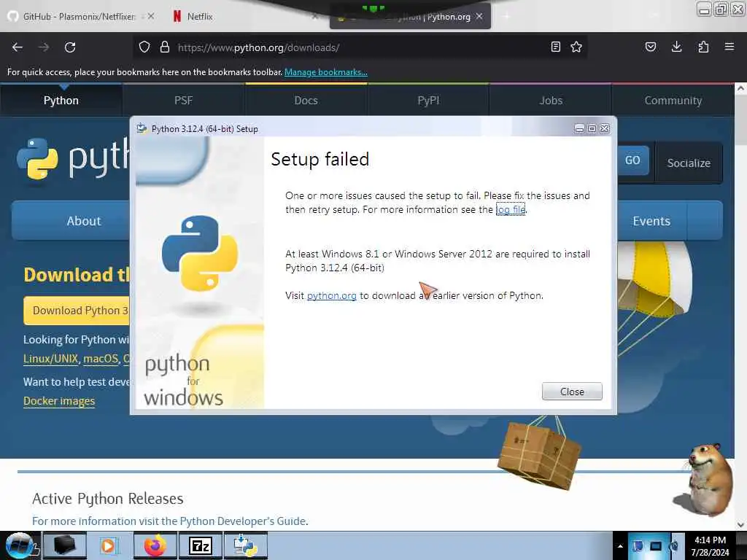Toggle reader view icon
The height and width of the screenshot is (560, 747).
pyautogui.click(x=555, y=47)
